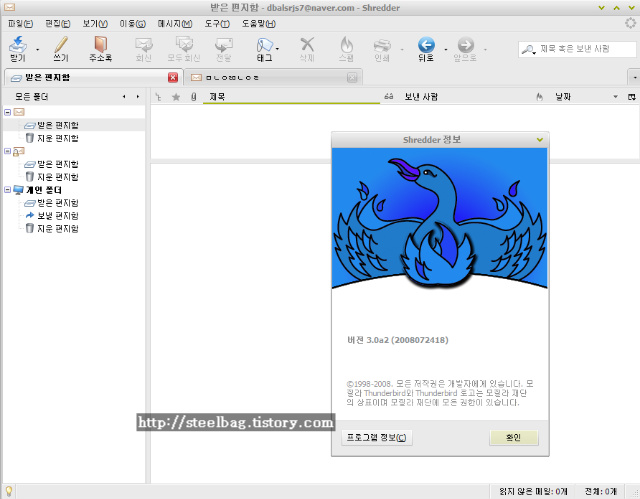Viewport: 640px width, 499px height.
Task: Click the 회신 reply toolbar icon
Action: 144,44
